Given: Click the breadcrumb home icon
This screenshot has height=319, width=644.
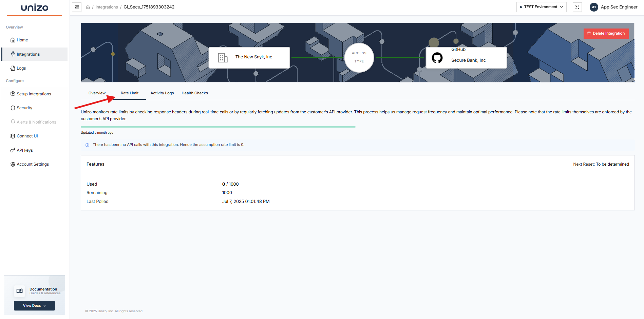Looking at the screenshot, I should point(88,7).
